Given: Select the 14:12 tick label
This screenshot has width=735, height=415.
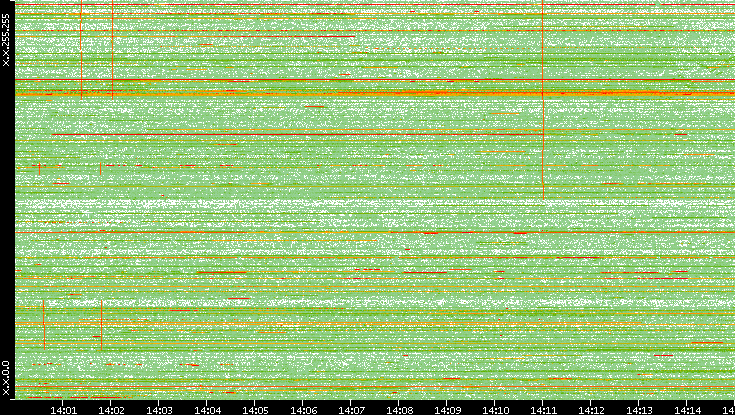Looking at the screenshot, I should click(591, 410).
